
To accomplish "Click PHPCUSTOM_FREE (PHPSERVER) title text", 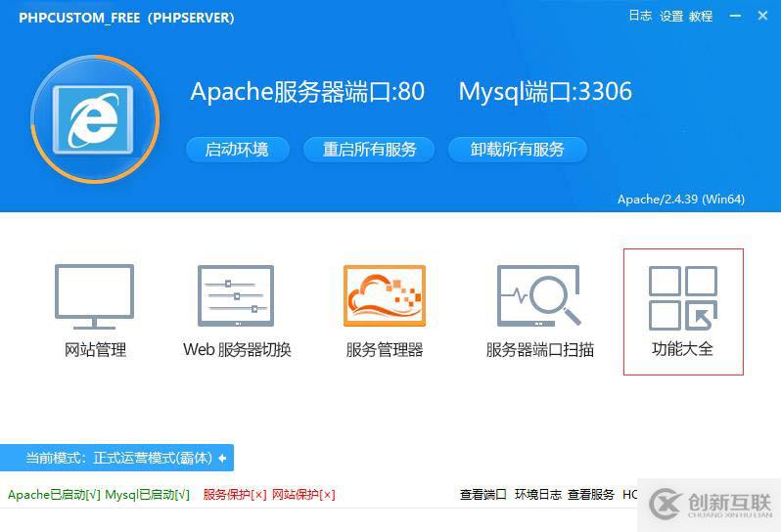I will tap(126, 18).
